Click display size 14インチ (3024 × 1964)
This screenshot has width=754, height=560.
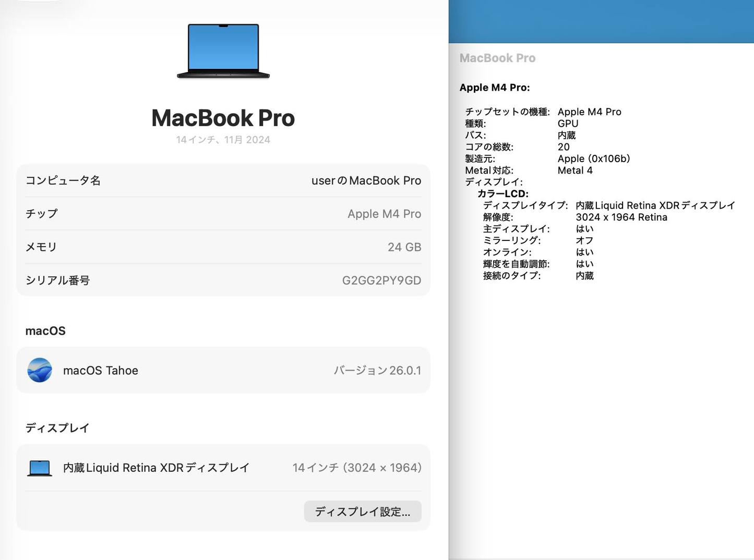357,468
